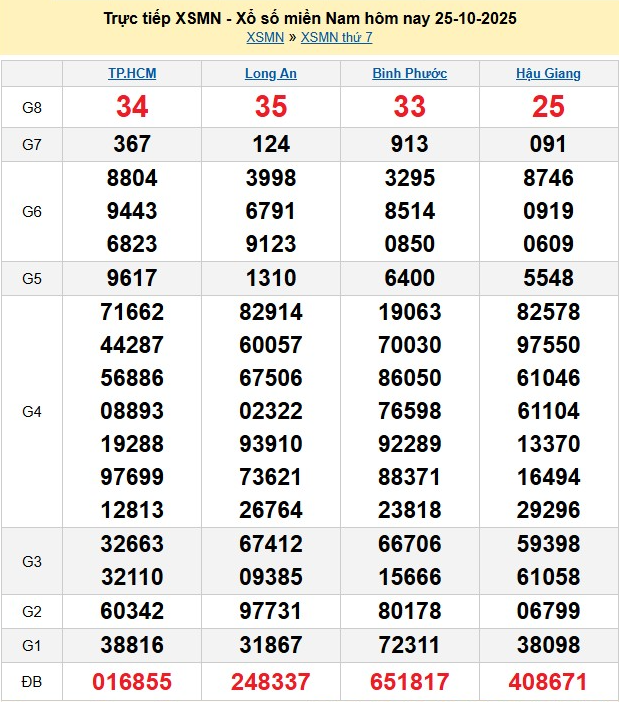Open the XSMN breadcrumb link
Screen dimensions: 619x702
pos(264,38)
